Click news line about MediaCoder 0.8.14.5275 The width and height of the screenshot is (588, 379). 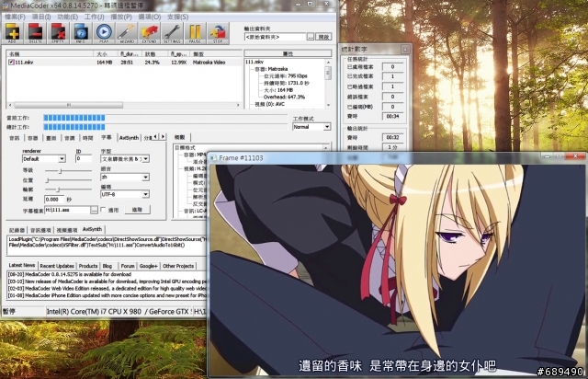tap(70, 274)
